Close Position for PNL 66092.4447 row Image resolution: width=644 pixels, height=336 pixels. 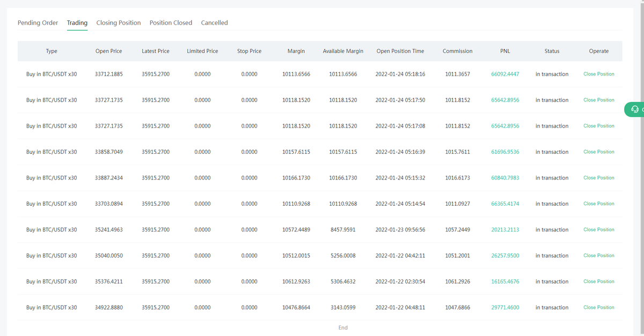[x=599, y=74]
